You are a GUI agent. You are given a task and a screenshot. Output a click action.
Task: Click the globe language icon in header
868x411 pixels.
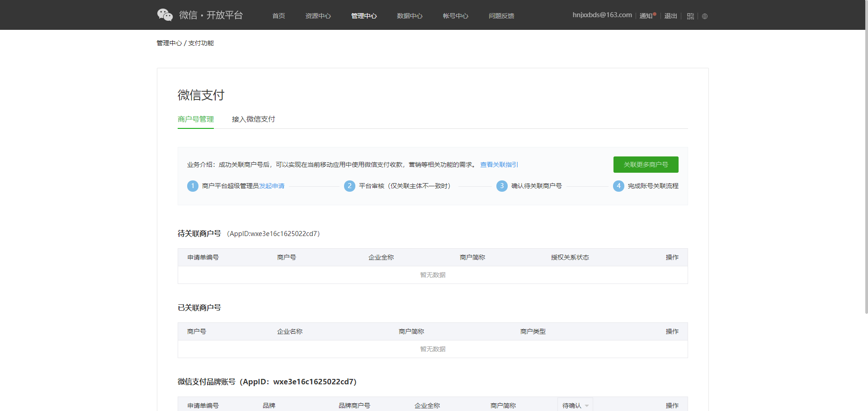click(705, 16)
